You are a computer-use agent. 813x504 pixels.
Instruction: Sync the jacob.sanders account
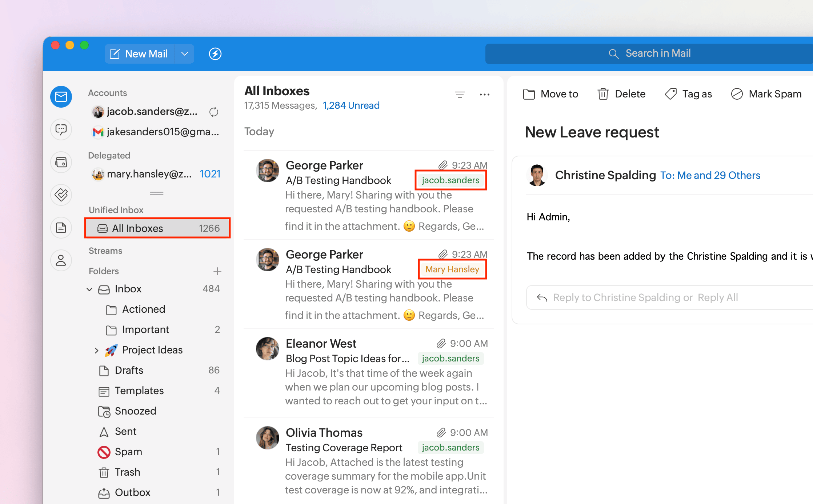214,112
